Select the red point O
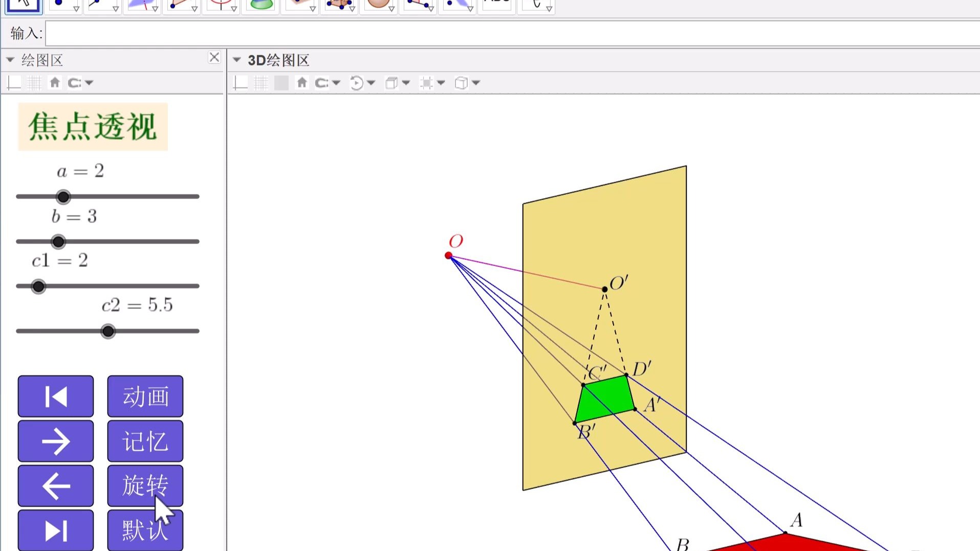 tap(448, 255)
